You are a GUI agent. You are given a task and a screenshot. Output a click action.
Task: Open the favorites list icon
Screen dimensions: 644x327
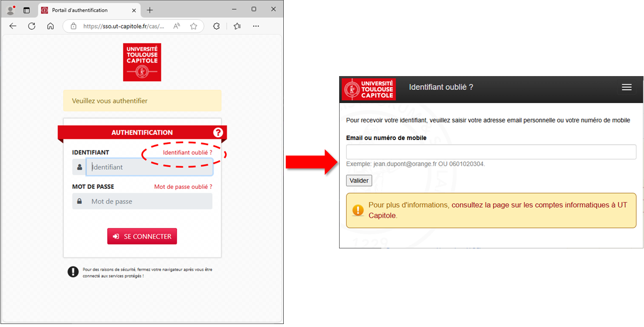click(237, 26)
